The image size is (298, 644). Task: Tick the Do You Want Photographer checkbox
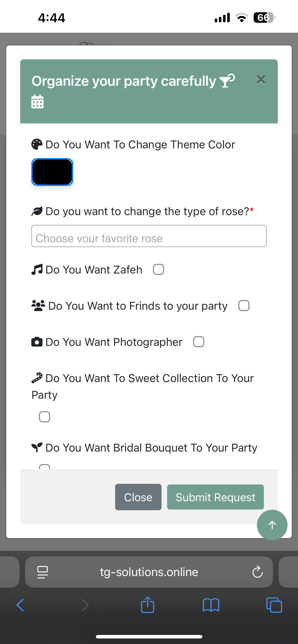coord(198,342)
